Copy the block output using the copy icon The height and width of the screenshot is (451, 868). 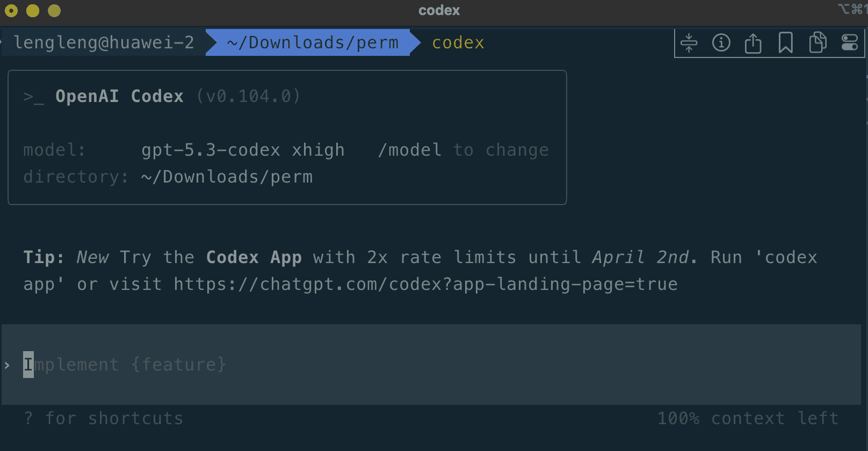(x=818, y=43)
